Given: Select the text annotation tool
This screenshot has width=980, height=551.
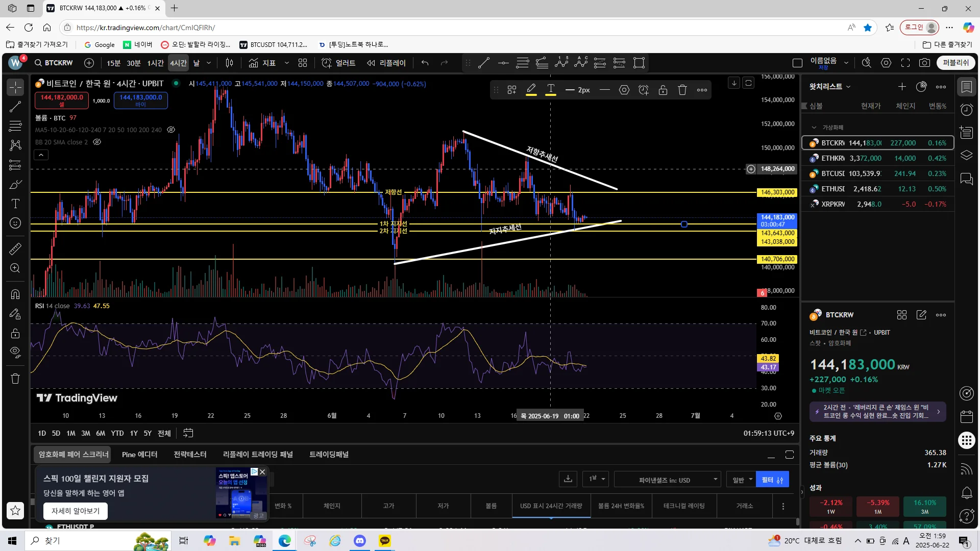Looking at the screenshot, I should (15, 204).
